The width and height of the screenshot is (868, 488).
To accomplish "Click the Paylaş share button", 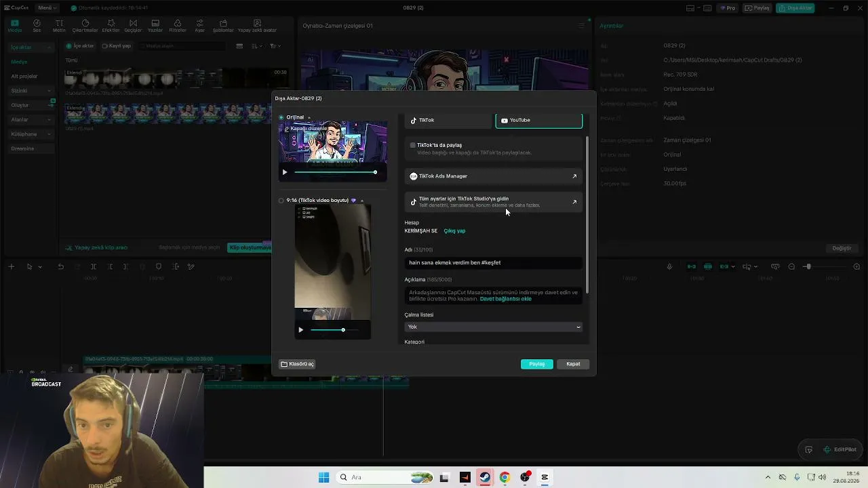I will point(537,364).
